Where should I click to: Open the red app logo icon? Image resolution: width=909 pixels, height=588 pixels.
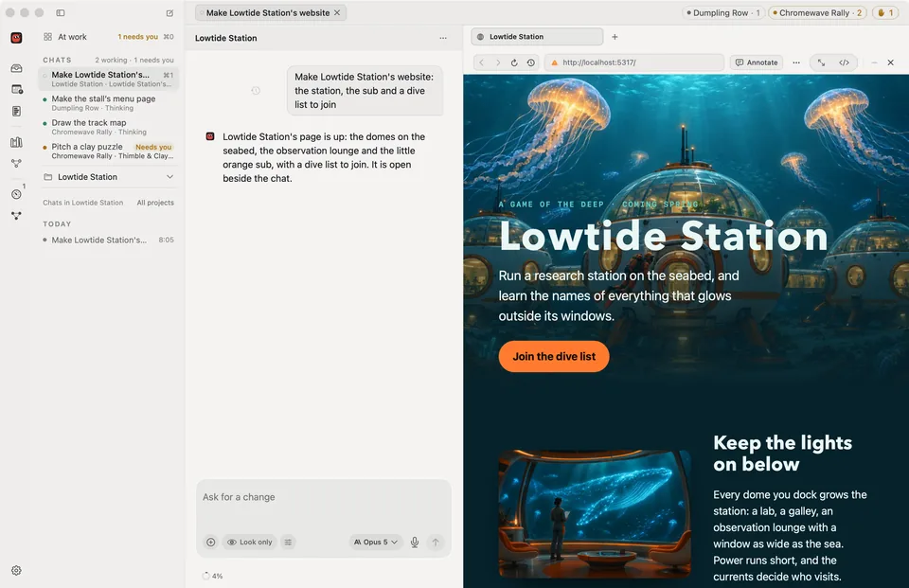coord(16,38)
